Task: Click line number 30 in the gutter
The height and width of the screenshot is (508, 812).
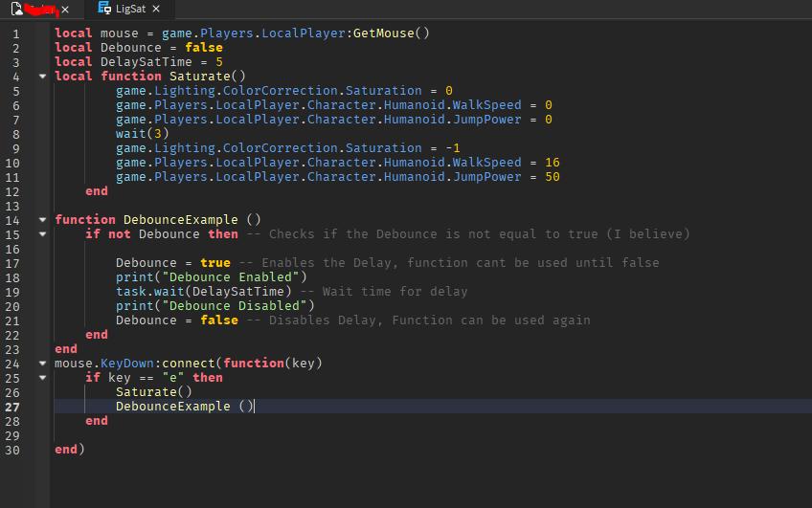Action: pyautogui.click(x=12, y=449)
